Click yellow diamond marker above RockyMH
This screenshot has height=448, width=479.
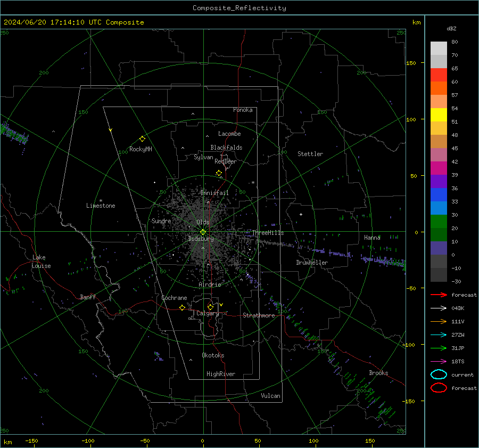[142, 139]
